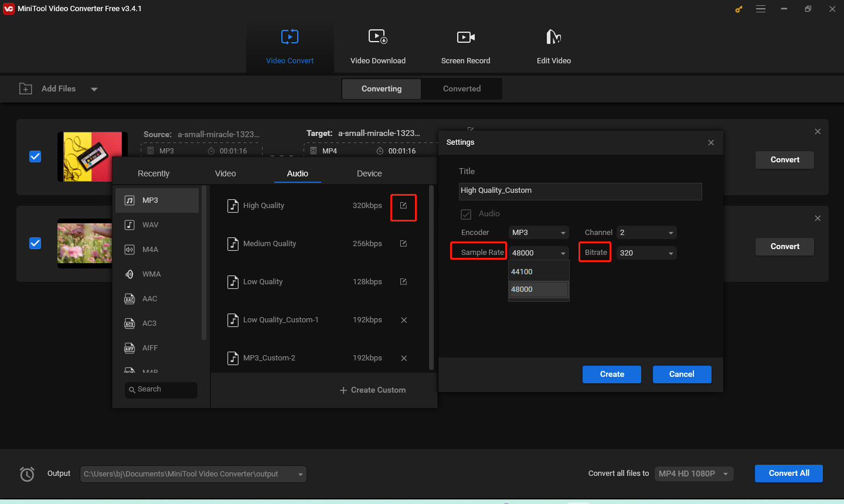Uncheck the first file's checkbox
Screen dimensions: 844x504
click(x=35, y=156)
